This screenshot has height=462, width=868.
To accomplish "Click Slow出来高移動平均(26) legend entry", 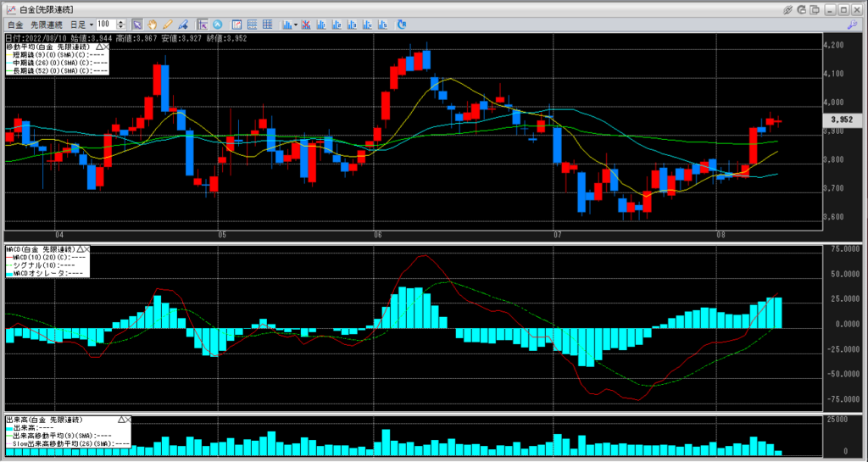I will [x=68, y=443].
